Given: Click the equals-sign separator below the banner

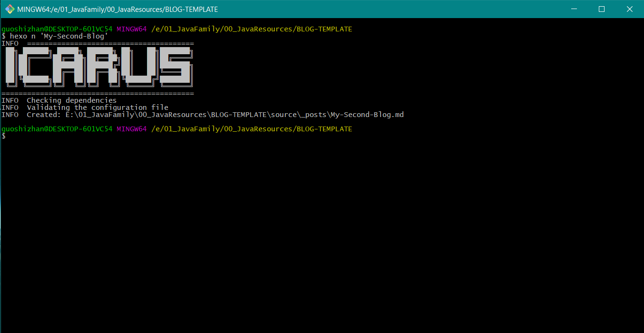Looking at the screenshot, I should [98, 93].
